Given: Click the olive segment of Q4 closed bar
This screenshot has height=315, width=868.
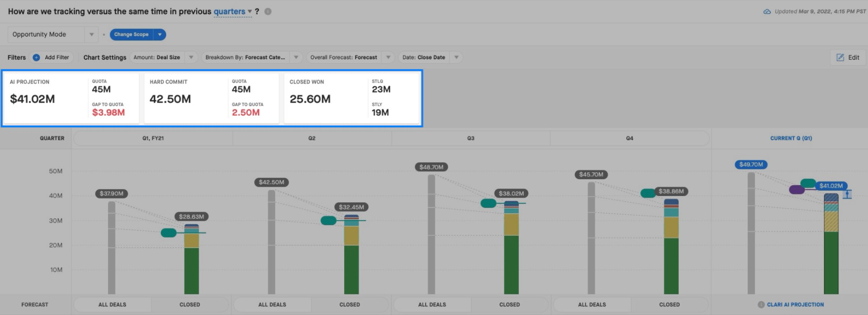Looking at the screenshot, I should 671,228.
